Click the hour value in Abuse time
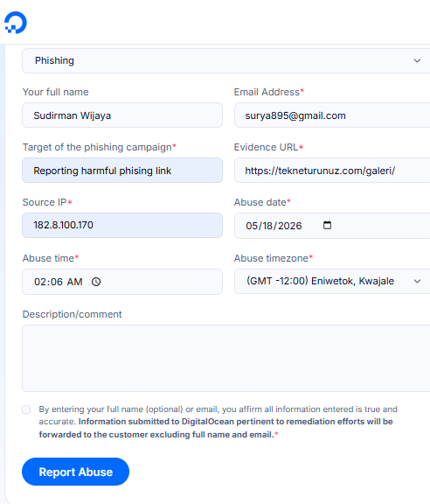This screenshot has width=430, height=504. pyautogui.click(x=40, y=282)
